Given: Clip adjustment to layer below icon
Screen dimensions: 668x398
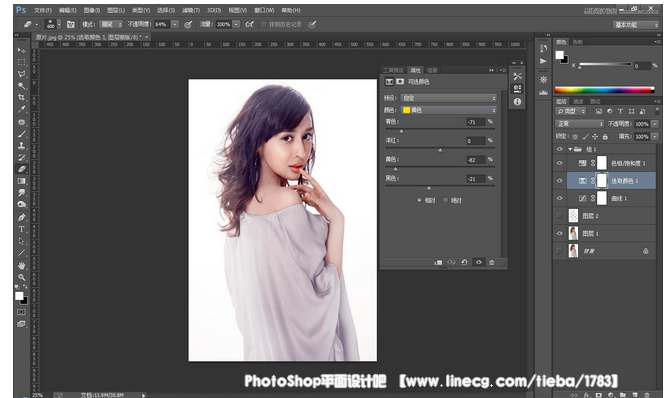Looking at the screenshot, I should 438,262.
